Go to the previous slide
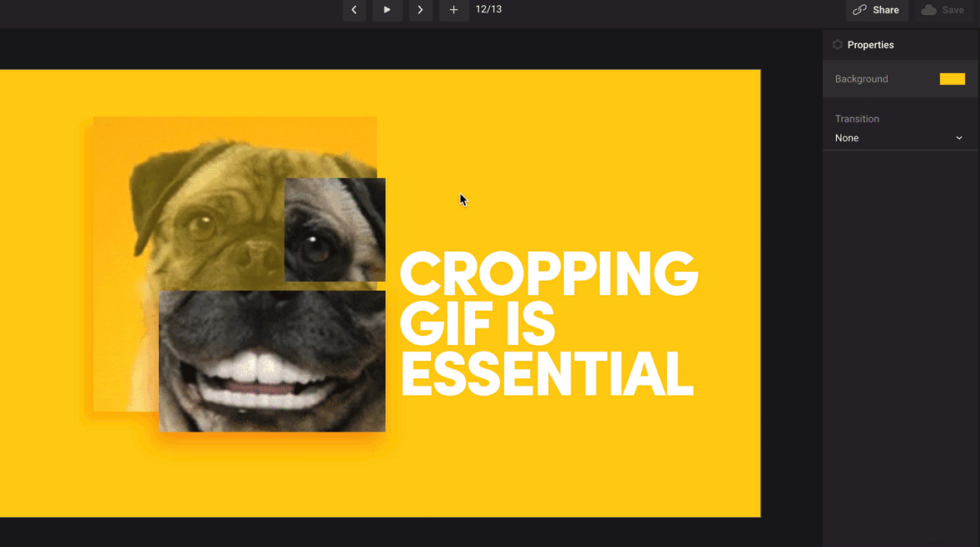 point(354,10)
